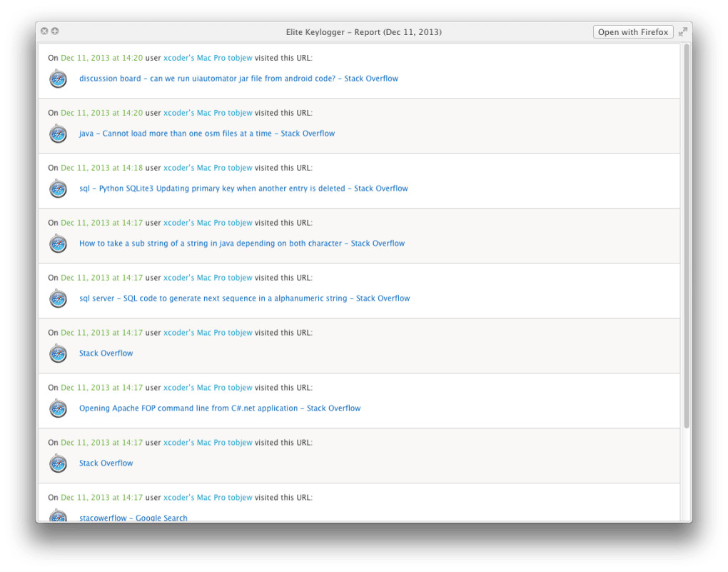This screenshot has width=728, height=572.
Task: Click the 'Dec 11, 2013 at 14:18' timestamp
Action: (101, 168)
